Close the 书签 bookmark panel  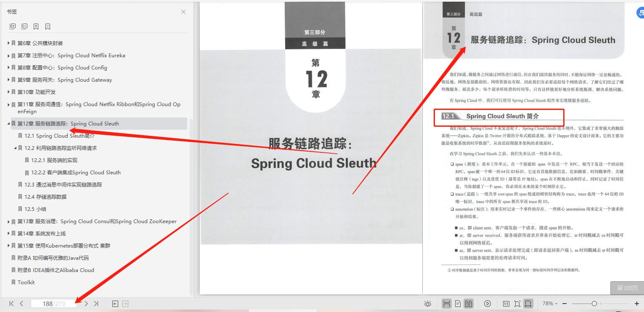click(183, 12)
